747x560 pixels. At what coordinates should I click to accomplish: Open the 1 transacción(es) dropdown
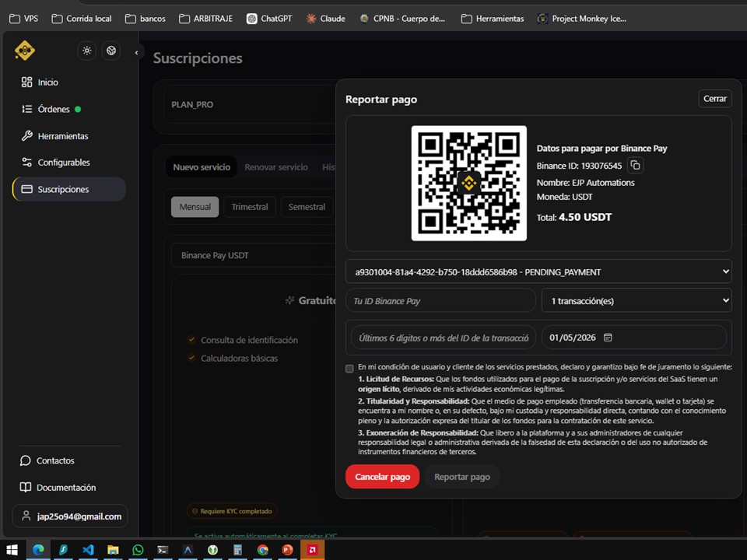[637, 301]
